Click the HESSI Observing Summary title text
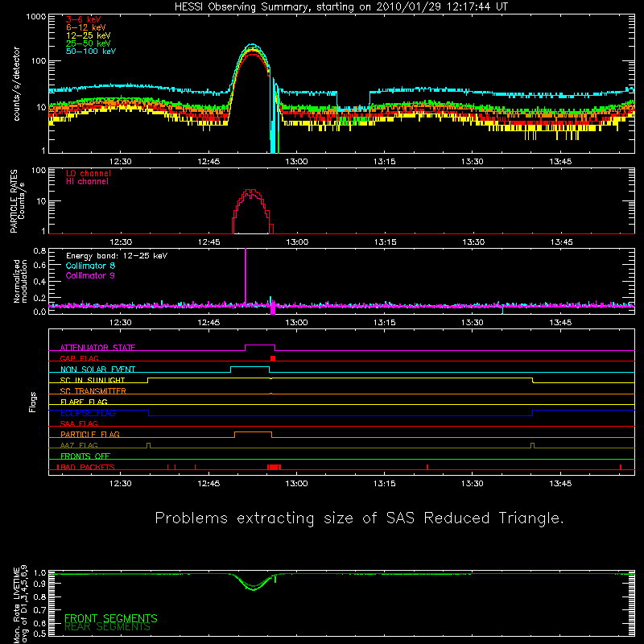This screenshot has height=644, width=644. 341,6
